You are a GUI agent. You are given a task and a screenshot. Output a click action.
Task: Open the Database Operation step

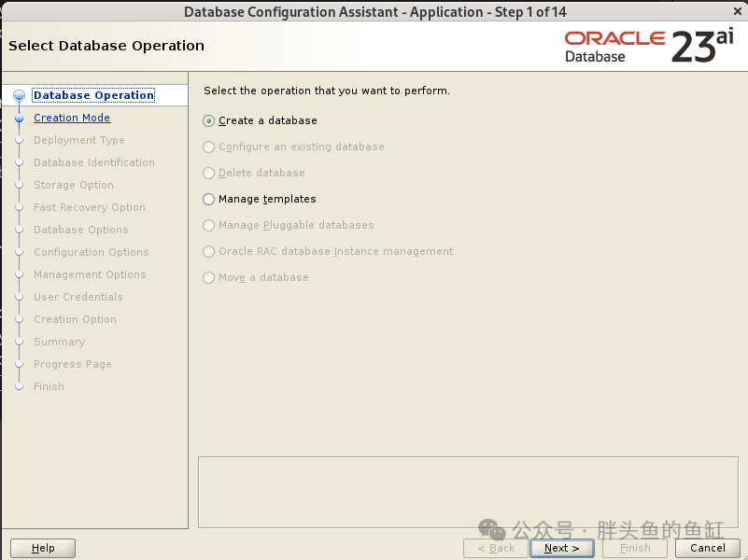point(93,95)
